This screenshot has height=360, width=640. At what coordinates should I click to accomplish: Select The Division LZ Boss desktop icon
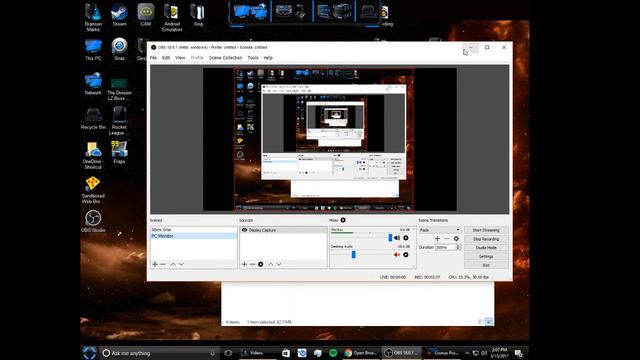coord(119,89)
